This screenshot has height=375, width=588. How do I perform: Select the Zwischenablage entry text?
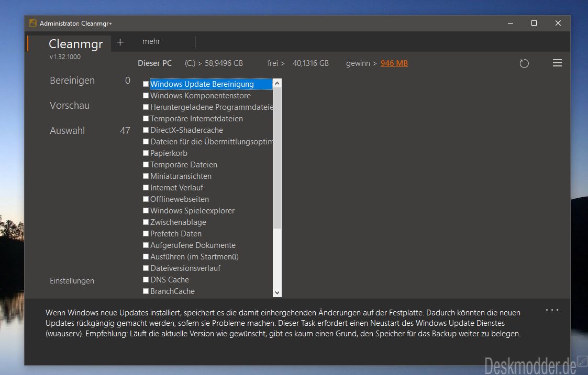tap(178, 222)
